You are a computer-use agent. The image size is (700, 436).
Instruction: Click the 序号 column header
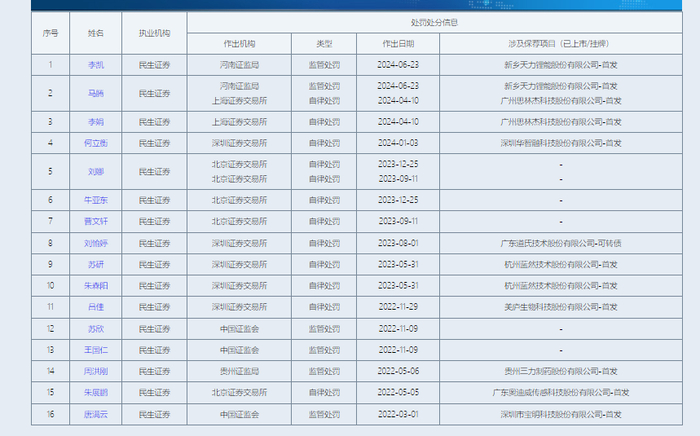coord(50,33)
